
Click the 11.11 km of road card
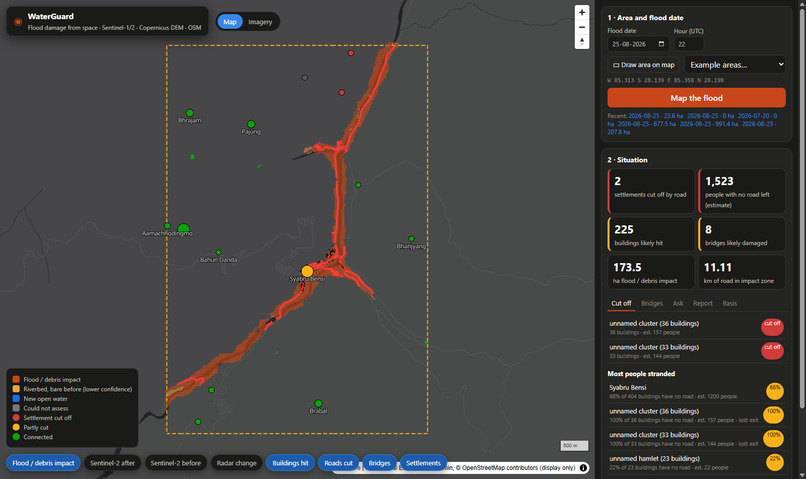(x=742, y=272)
